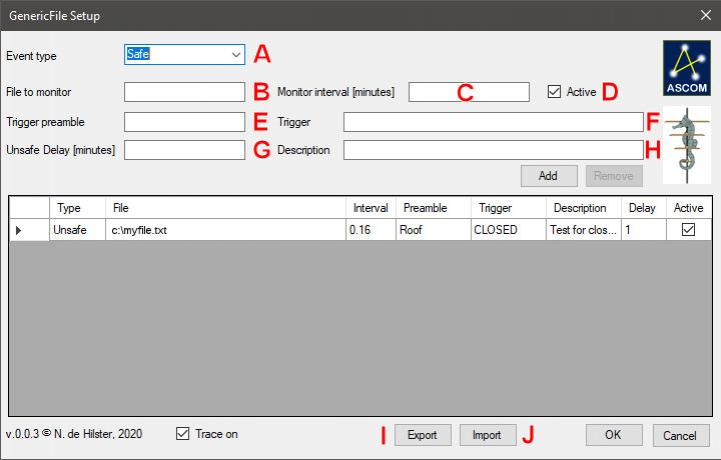
Task: Select the row arrow indicator for Unsafe entry
Action: 20,230
